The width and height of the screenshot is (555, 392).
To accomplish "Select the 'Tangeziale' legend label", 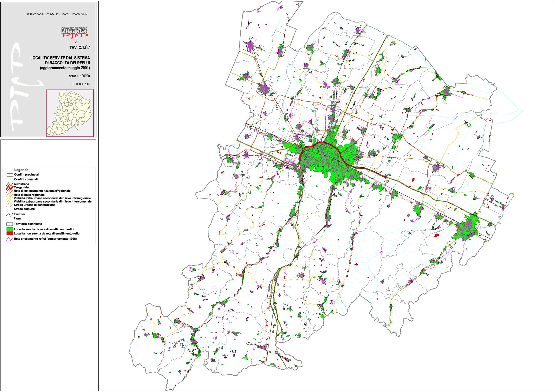I will pos(21,187).
